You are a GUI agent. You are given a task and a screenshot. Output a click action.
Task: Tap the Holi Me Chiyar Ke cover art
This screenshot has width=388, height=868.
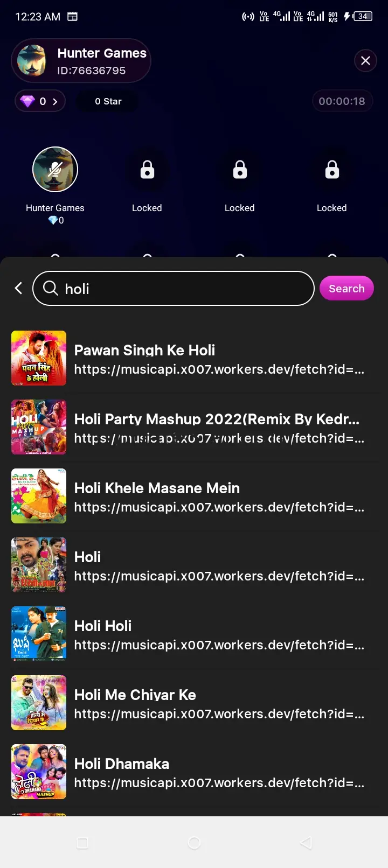pos(39,703)
